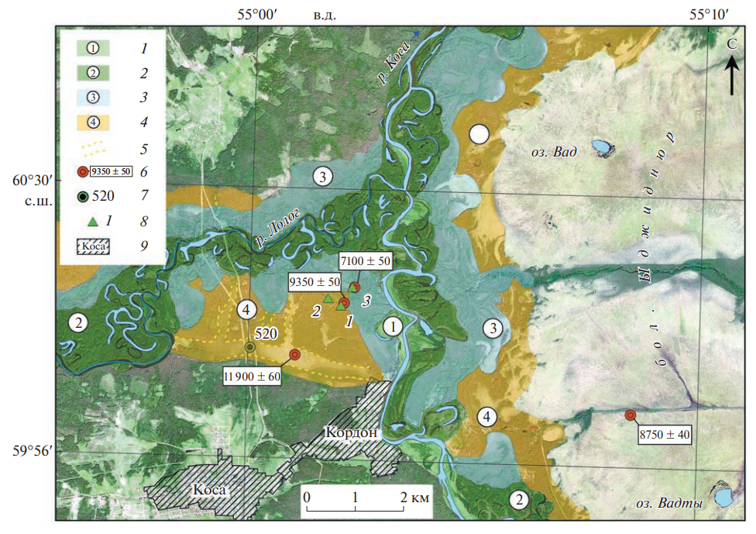Screen dimensions: 756x534
Task: Click the red marker above 11 900 ± 60
Action: pyautogui.click(x=294, y=354)
